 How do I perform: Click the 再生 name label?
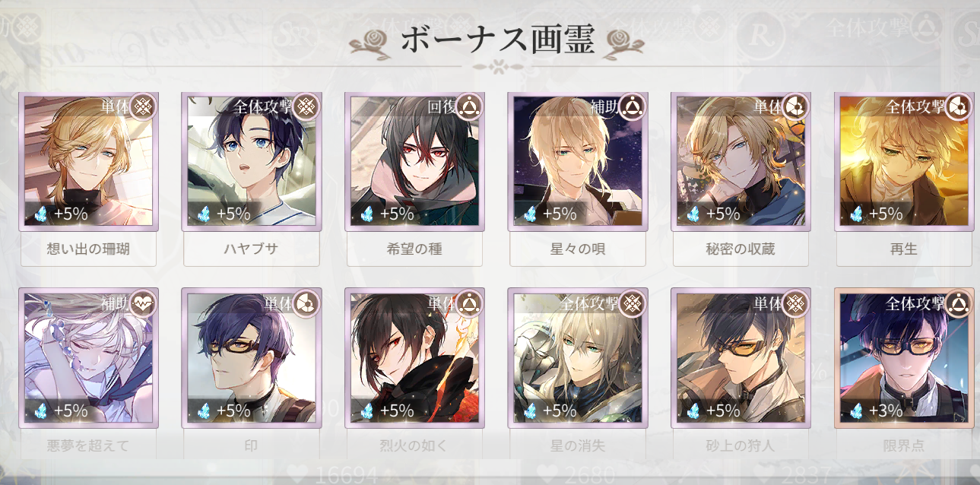tap(904, 249)
